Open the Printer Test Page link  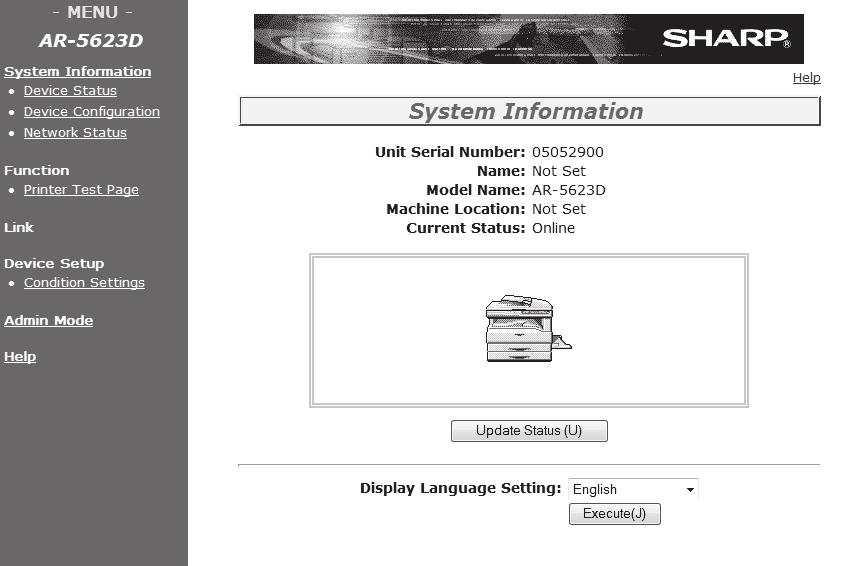(81, 190)
